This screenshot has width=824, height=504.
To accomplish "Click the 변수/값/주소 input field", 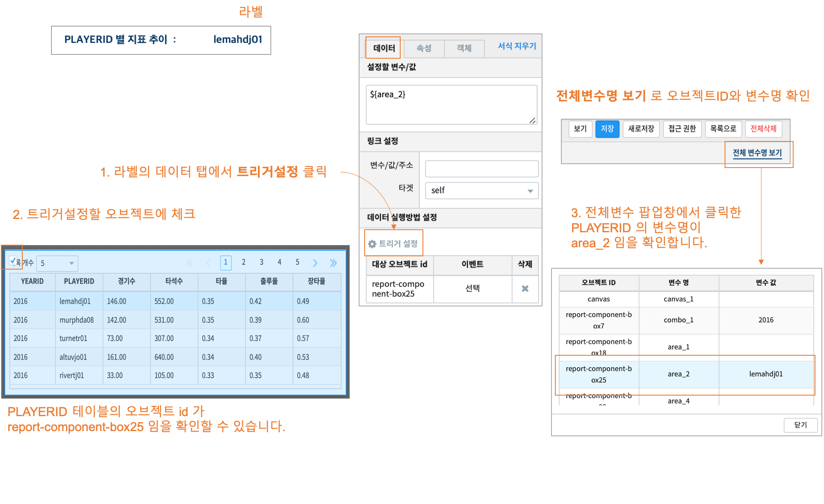I will pyautogui.click(x=482, y=169).
